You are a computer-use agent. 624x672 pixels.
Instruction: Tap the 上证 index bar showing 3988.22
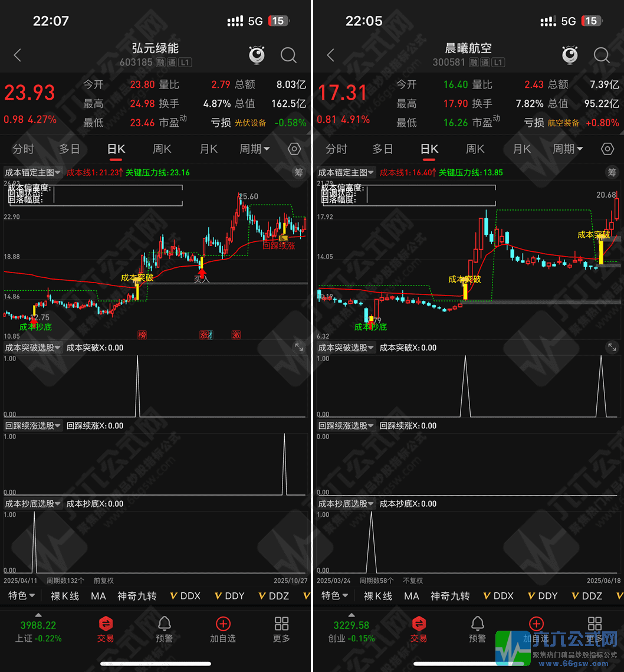[x=38, y=630]
